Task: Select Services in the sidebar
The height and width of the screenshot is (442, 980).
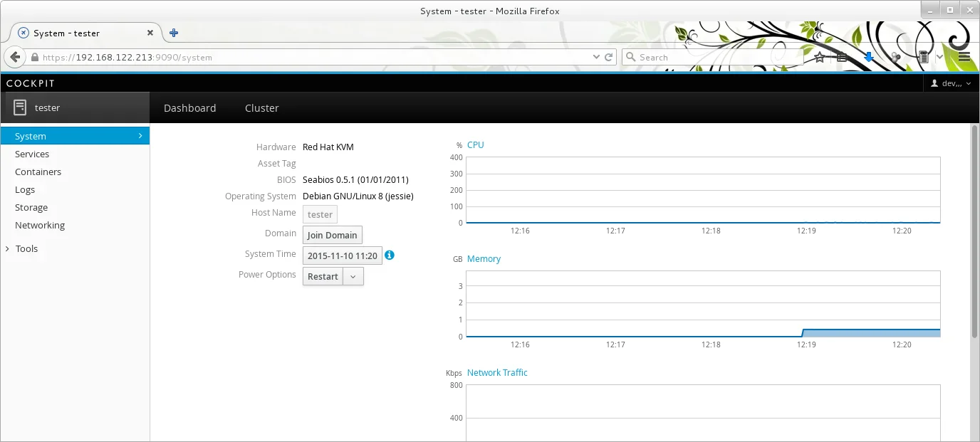Action: (x=32, y=154)
